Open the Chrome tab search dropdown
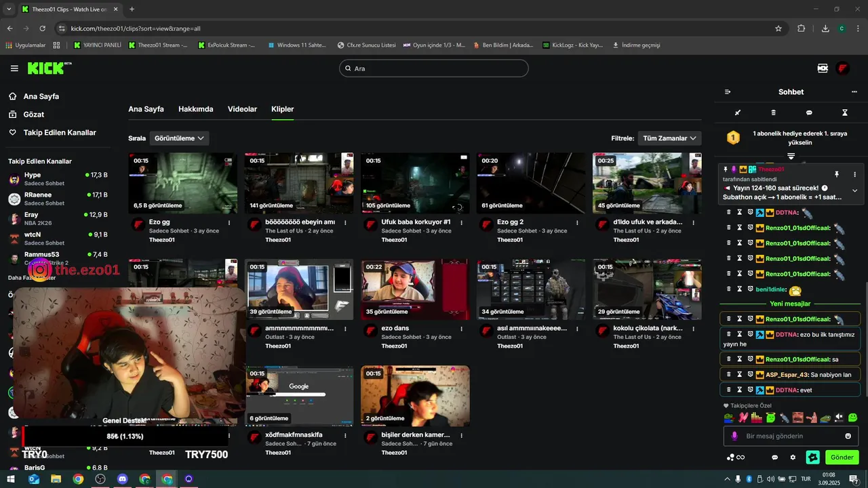The image size is (868, 488). click(x=9, y=9)
